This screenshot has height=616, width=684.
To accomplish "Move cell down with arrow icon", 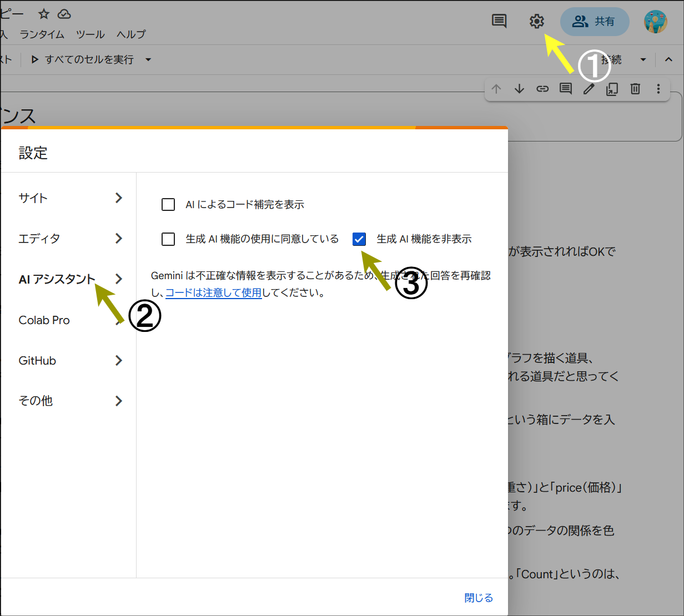I will (x=519, y=89).
